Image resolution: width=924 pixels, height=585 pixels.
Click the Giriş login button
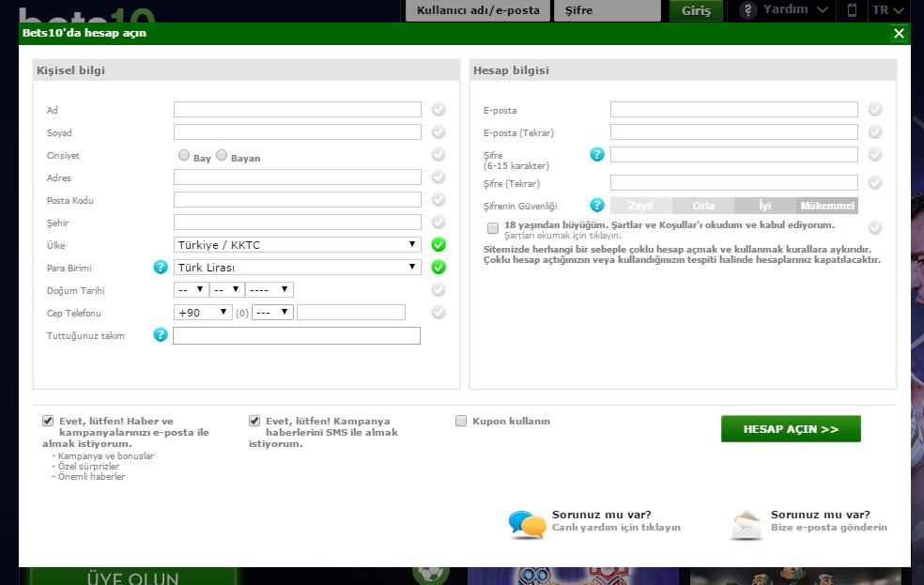696,10
